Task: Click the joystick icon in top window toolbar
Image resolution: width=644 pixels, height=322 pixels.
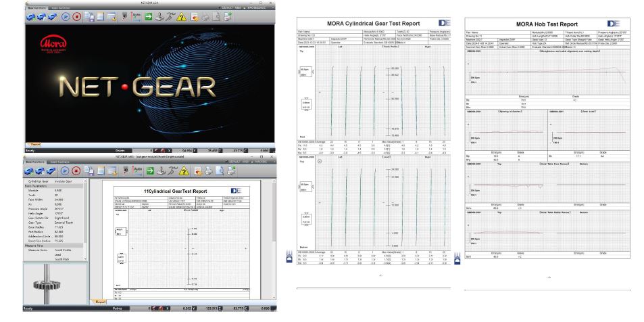Action: click(x=159, y=17)
